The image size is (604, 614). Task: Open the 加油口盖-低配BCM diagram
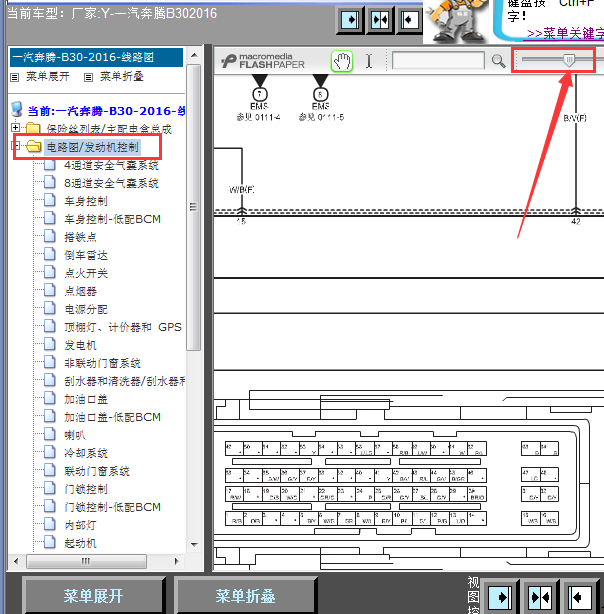[x=112, y=417]
